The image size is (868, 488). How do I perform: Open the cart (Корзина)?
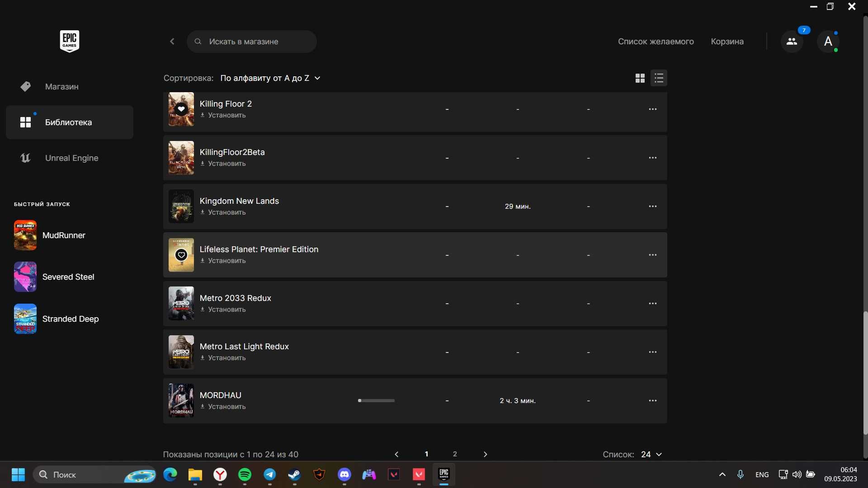727,42
